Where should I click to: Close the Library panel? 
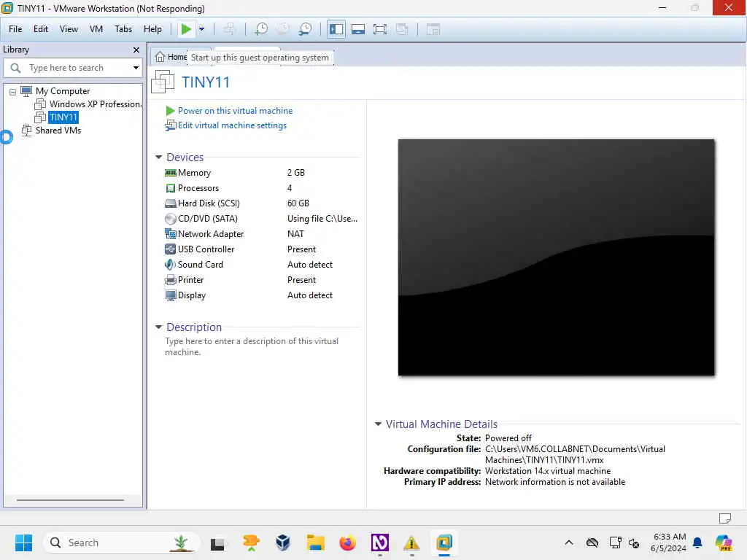coord(136,50)
